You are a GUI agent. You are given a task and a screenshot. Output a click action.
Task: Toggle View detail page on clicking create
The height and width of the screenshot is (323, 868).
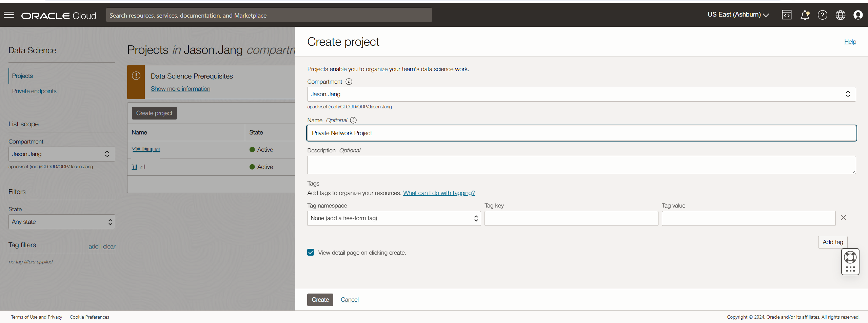(311, 252)
